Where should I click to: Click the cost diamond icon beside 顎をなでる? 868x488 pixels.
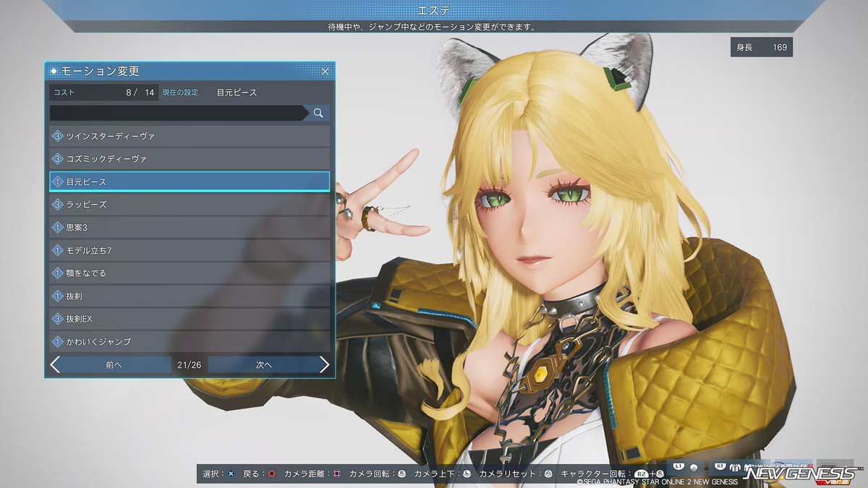point(58,273)
